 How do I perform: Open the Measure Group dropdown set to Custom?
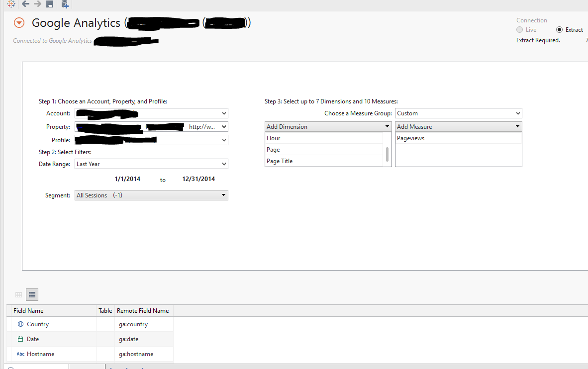tap(458, 113)
